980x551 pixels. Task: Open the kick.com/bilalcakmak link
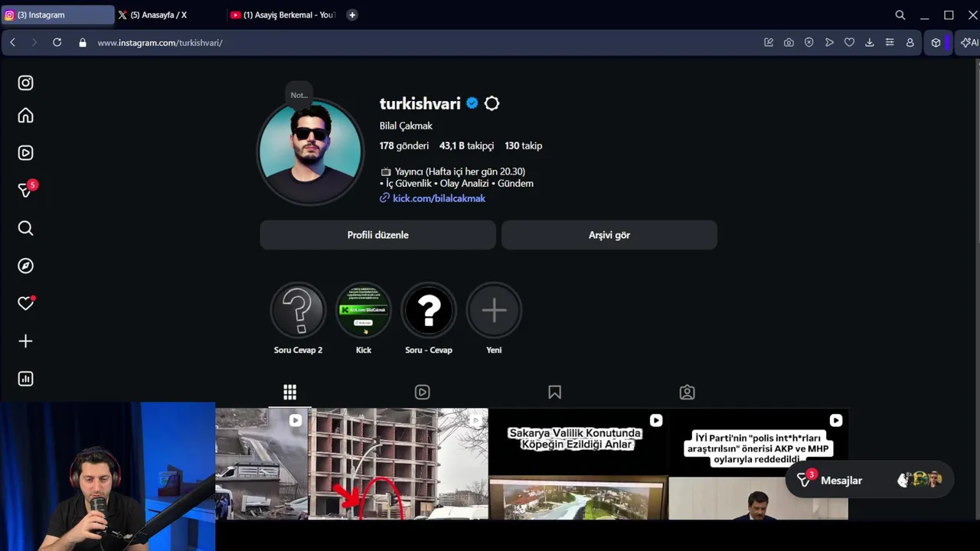point(439,198)
